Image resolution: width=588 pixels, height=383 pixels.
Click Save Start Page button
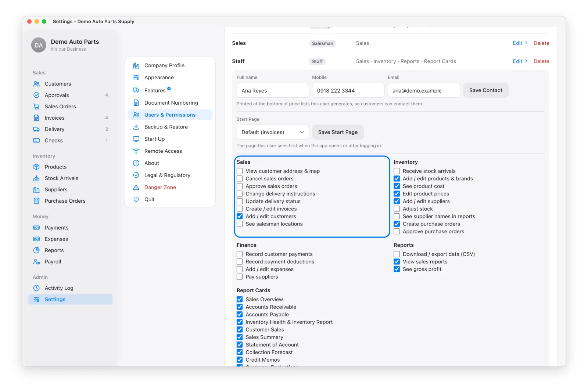pos(338,132)
